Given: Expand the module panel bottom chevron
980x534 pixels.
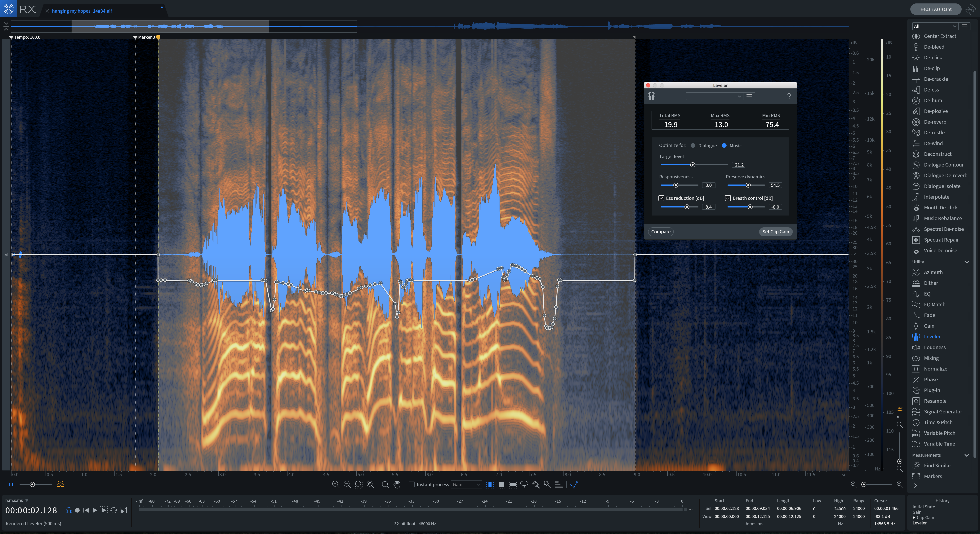Looking at the screenshot, I should click(915, 486).
